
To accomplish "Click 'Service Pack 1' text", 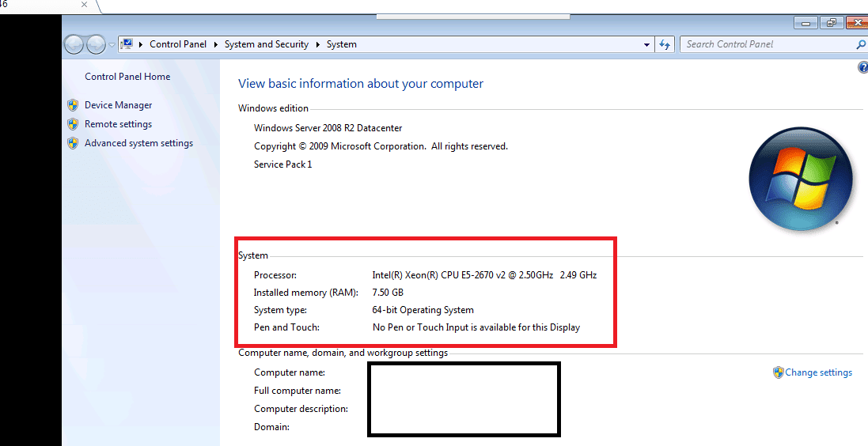I will pyautogui.click(x=283, y=164).
